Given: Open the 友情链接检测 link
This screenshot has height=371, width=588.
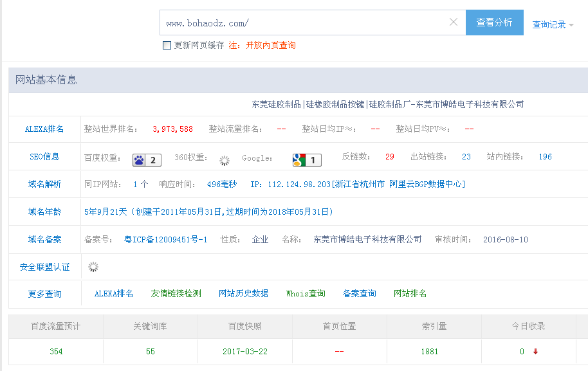Looking at the screenshot, I should click(176, 294).
